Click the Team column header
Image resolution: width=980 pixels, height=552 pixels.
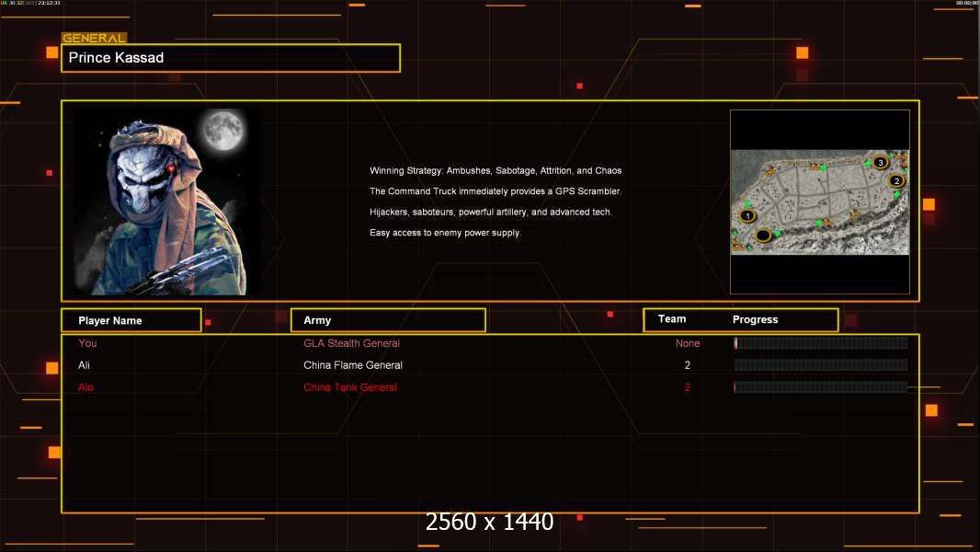point(672,319)
